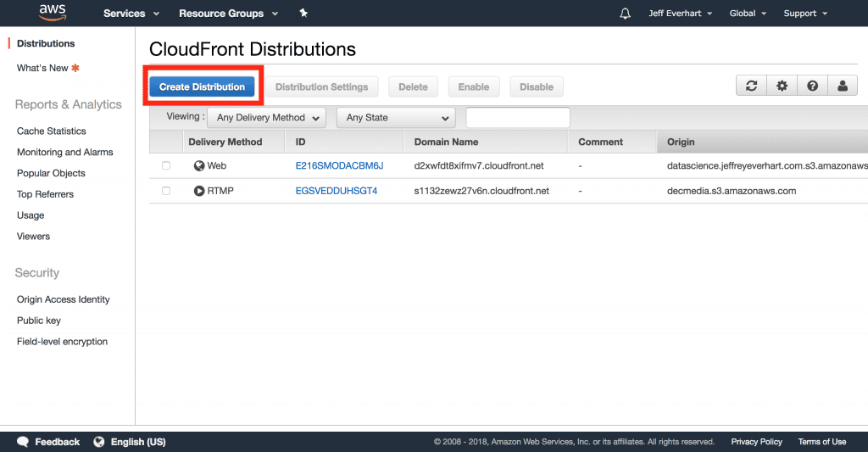The height and width of the screenshot is (452, 868).
Task: Go to Monitoring and Alarms
Action: click(x=64, y=152)
